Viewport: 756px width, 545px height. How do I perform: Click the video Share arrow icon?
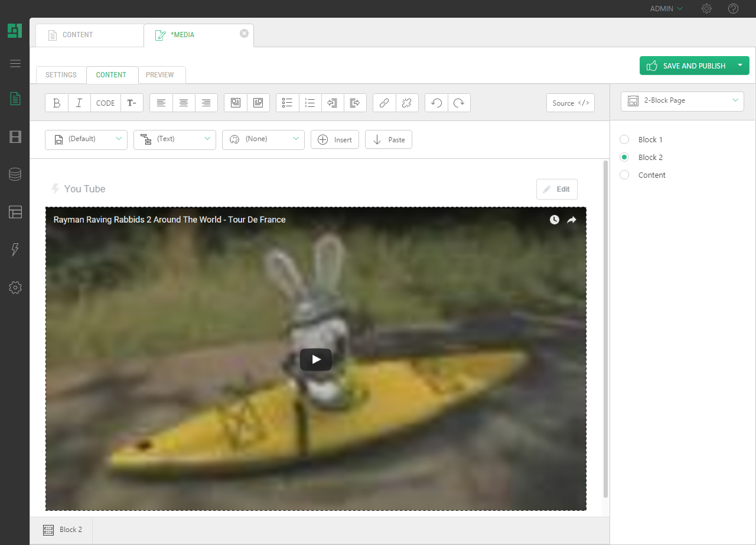572,220
